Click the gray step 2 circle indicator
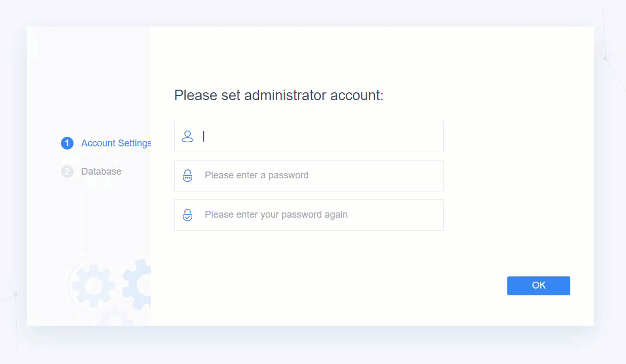Viewport: 626px width, 364px height. pos(67,172)
